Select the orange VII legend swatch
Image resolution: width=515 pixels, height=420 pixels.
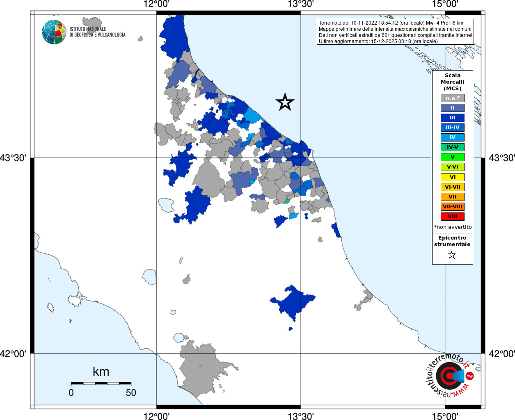point(453,197)
